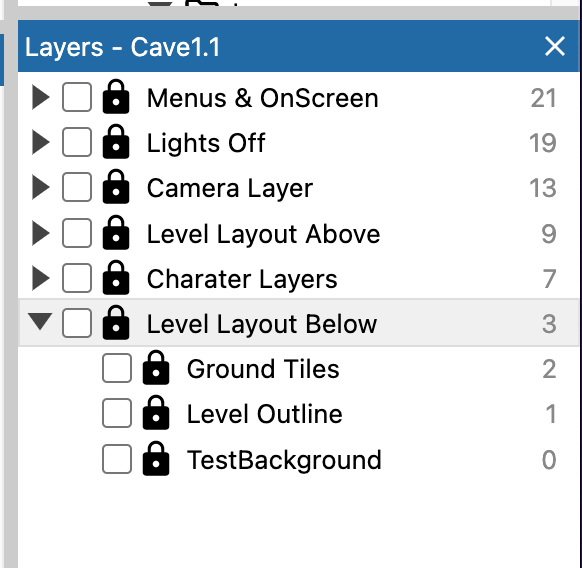Select the Lights Off layer row
The image size is (582, 568).
pos(298,143)
